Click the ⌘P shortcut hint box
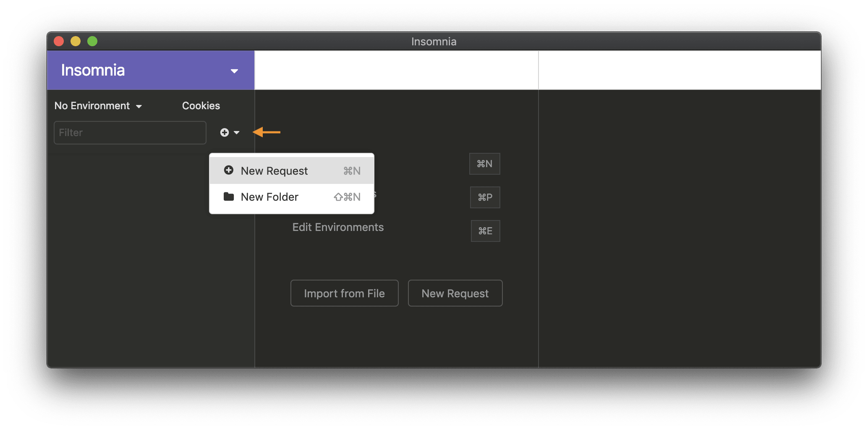 485,197
